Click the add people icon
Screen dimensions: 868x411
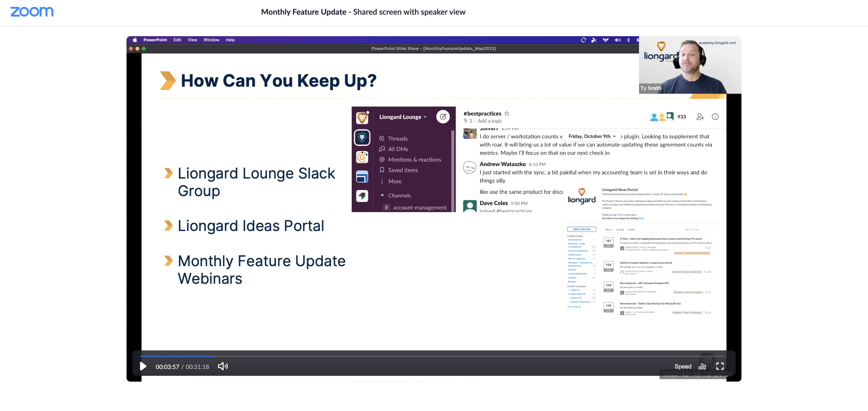[700, 117]
